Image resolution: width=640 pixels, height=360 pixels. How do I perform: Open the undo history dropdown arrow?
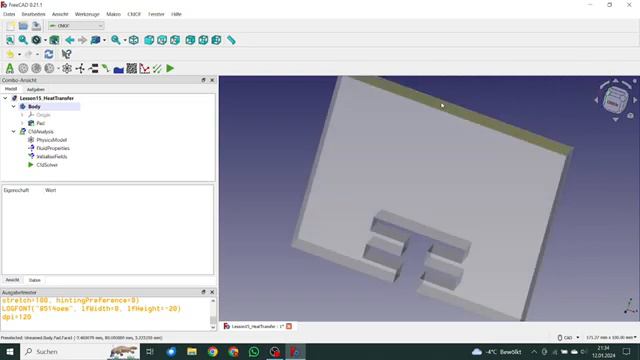(x=19, y=54)
